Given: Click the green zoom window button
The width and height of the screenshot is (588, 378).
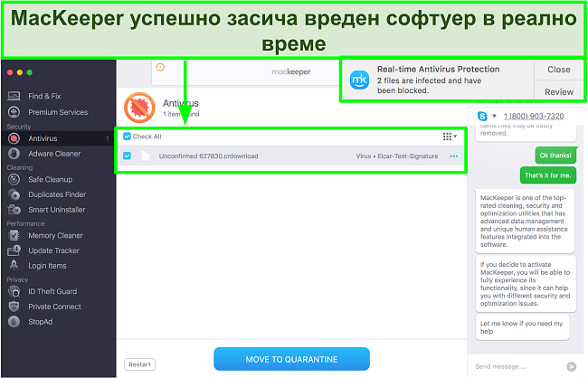Looking at the screenshot, I should coord(30,72).
